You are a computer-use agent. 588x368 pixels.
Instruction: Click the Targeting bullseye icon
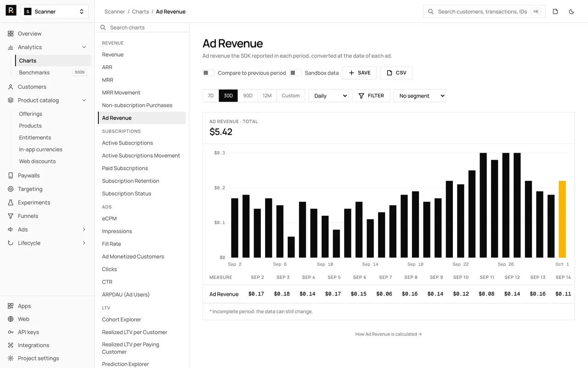click(11, 189)
